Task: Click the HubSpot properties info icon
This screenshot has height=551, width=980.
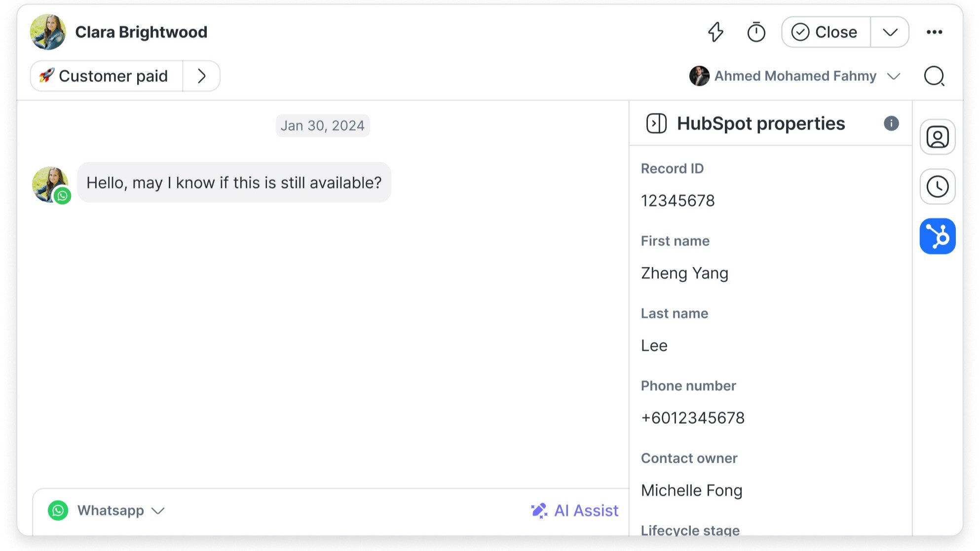Action: coord(891,123)
